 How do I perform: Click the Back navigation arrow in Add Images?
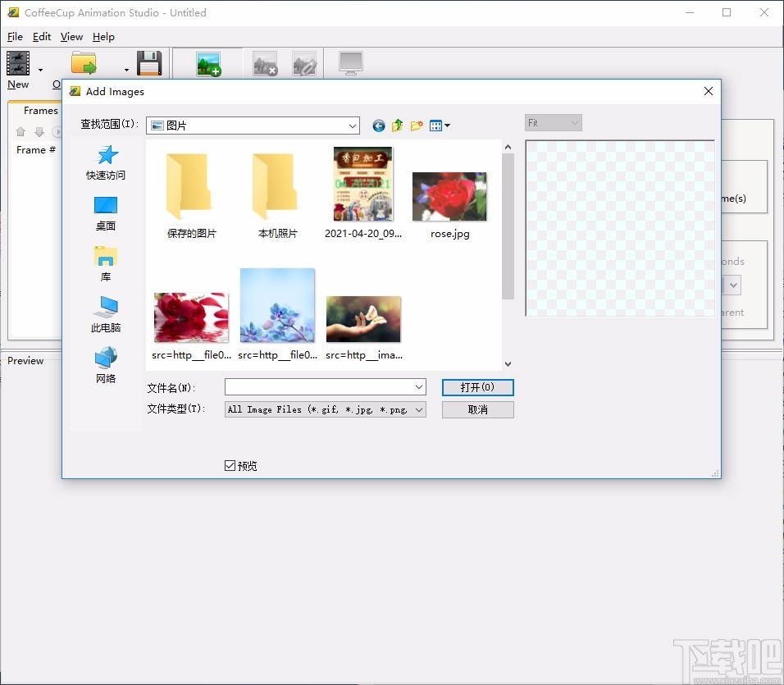click(378, 126)
